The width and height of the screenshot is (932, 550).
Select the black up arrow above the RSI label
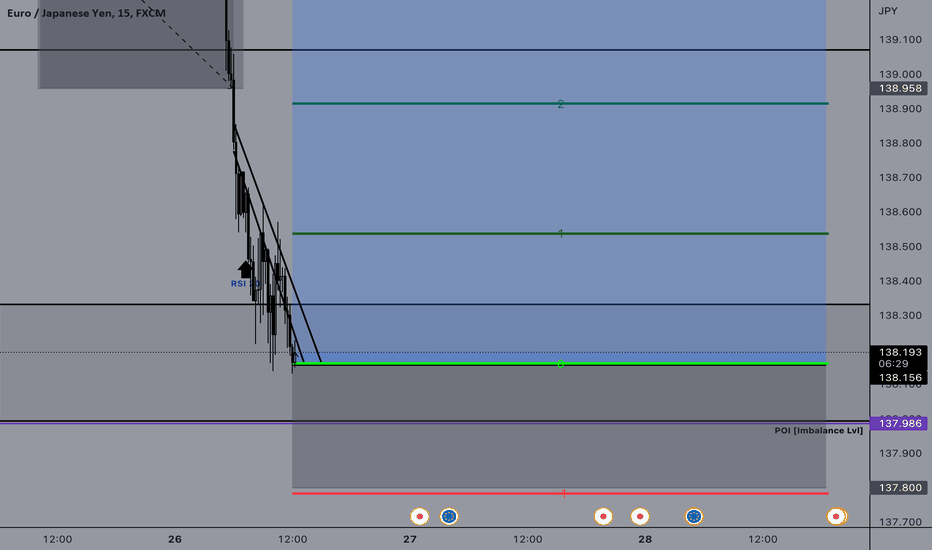point(245,269)
